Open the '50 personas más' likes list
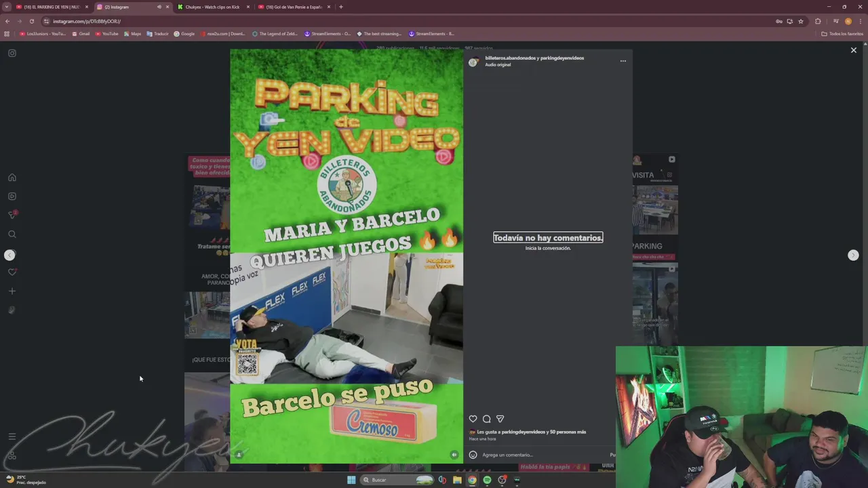This screenshot has height=488, width=868. tap(568, 432)
